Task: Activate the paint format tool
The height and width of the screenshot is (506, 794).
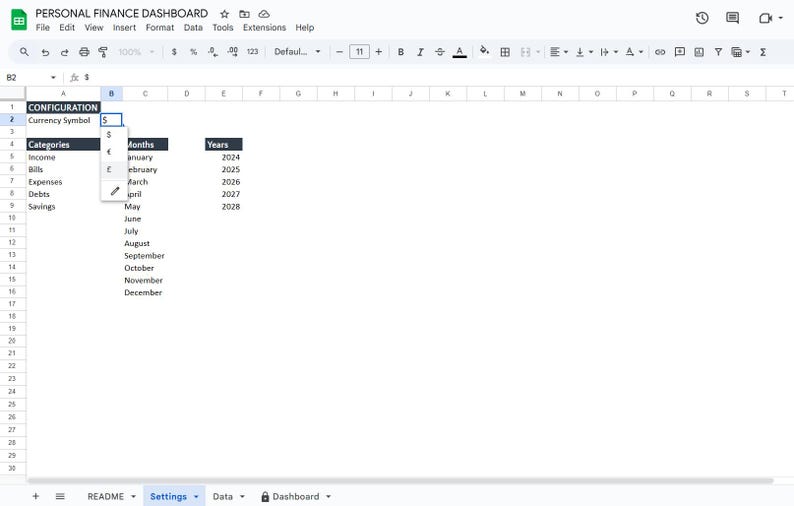Action: tap(103, 52)
